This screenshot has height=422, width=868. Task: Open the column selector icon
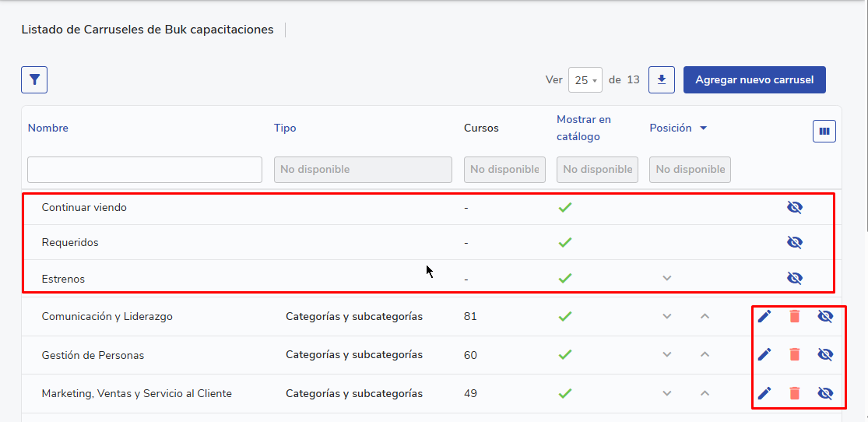[x=824, y=132]
